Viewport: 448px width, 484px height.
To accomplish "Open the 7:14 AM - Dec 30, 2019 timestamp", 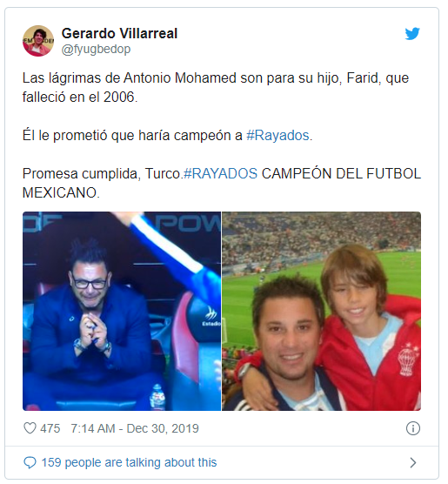I will click(x=135, y=428).
